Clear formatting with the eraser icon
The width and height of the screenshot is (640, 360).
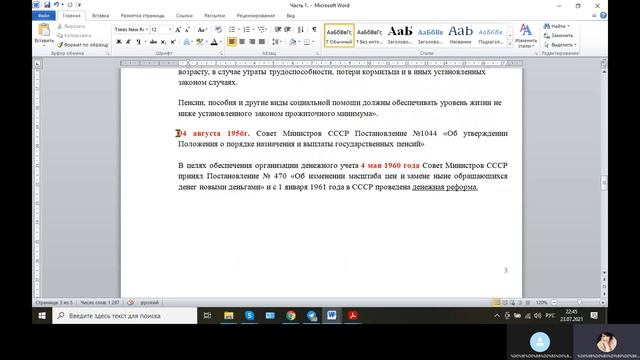tap(218, 29)
